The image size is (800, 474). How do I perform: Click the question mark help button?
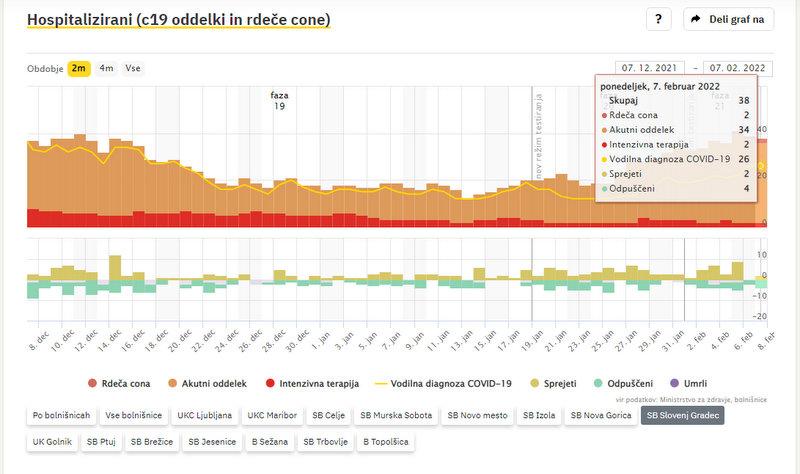658,19
